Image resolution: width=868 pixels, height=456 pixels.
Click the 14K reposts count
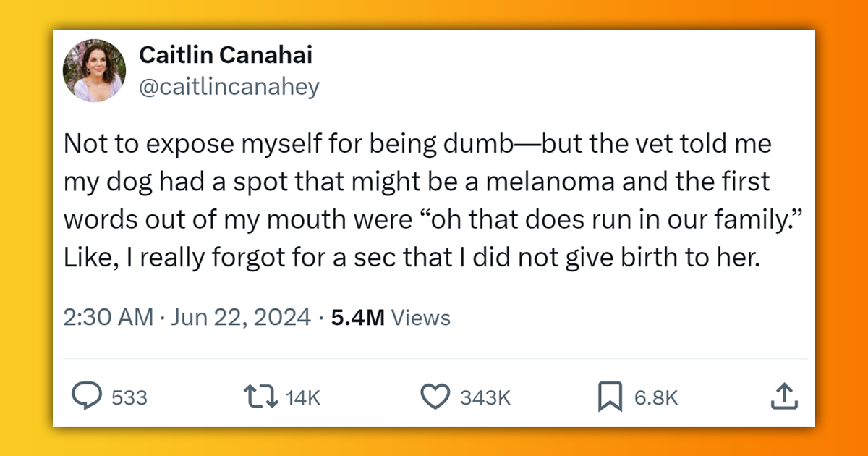tap(303, 397)
